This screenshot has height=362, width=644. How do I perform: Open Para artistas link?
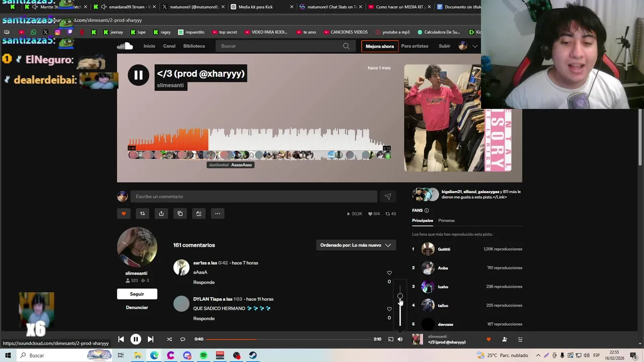pyautogui.click(x=415, y=46)
